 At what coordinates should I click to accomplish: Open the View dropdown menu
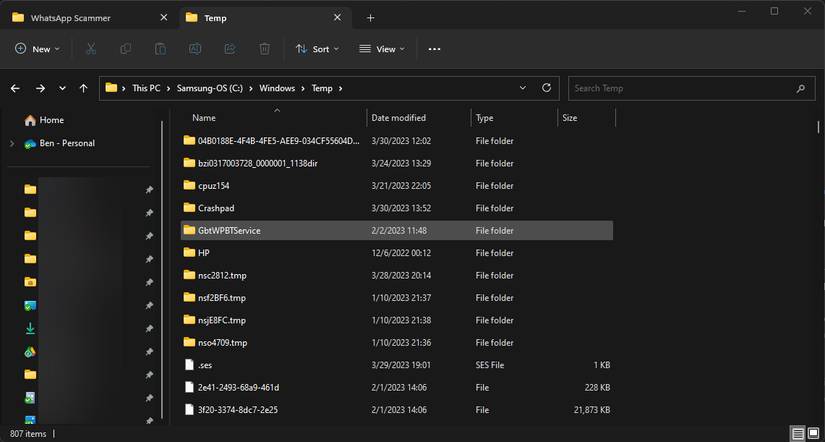[382, 48]
